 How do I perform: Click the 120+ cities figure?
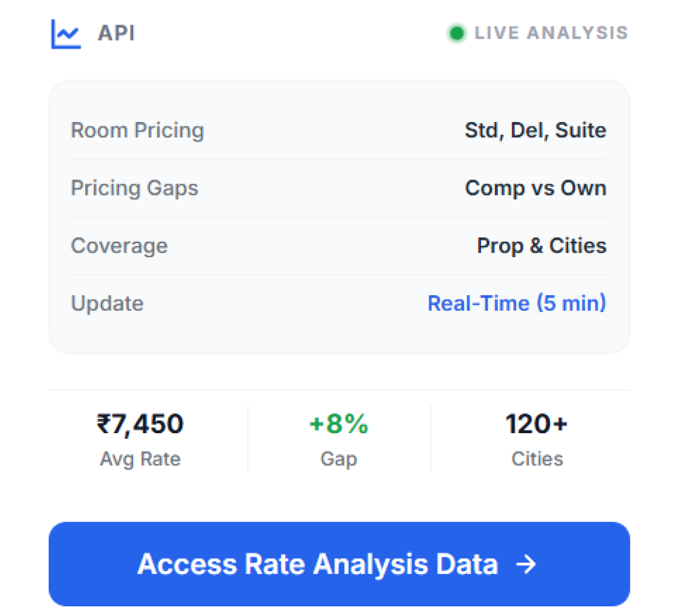536,424
